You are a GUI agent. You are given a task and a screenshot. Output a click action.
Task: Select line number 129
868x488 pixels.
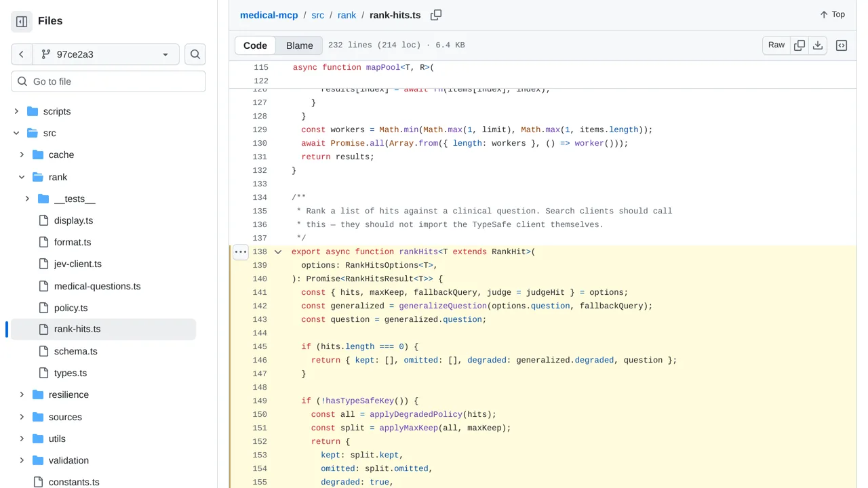click(260, 129)
